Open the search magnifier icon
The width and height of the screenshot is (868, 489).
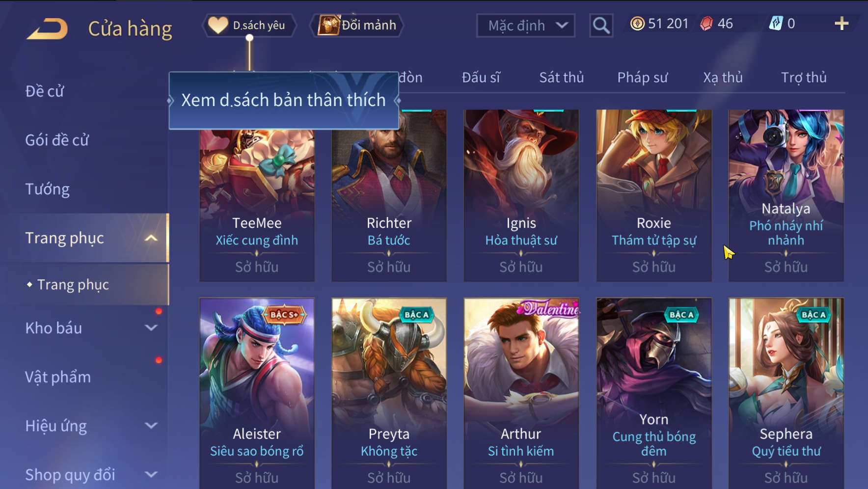pyautogui.click(x=601, y=25)
